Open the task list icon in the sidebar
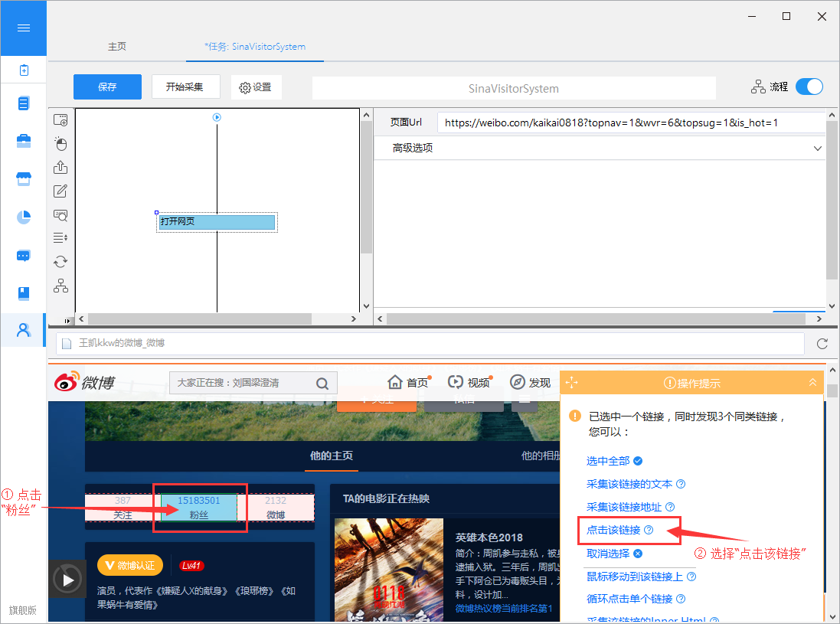Viewport: 840px width, 624px height. point(24,103)
